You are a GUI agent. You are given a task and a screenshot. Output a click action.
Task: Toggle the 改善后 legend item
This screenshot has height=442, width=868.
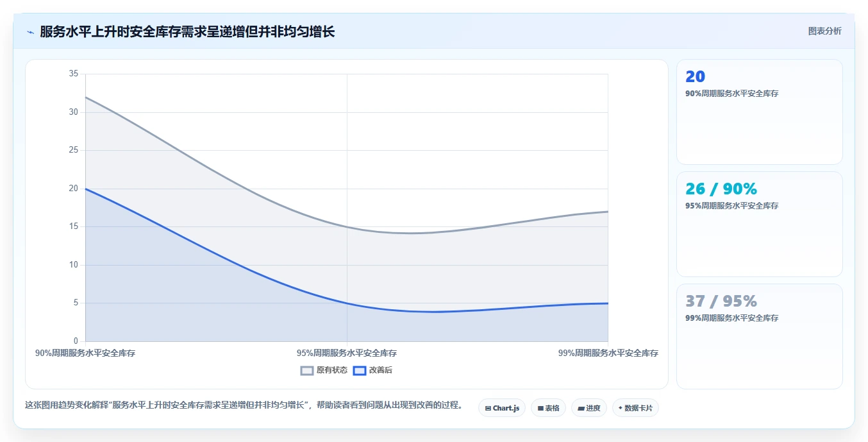pos(373,370)
